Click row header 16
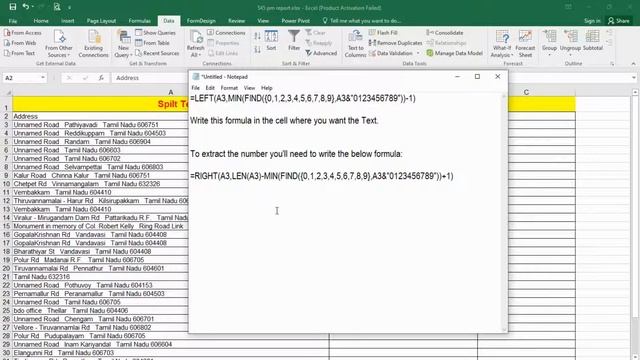The height and width of the screenshot is (360, 640). 6,235
